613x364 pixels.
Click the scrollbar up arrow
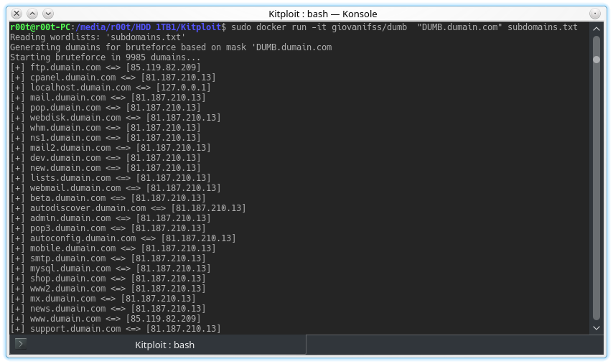596,29
